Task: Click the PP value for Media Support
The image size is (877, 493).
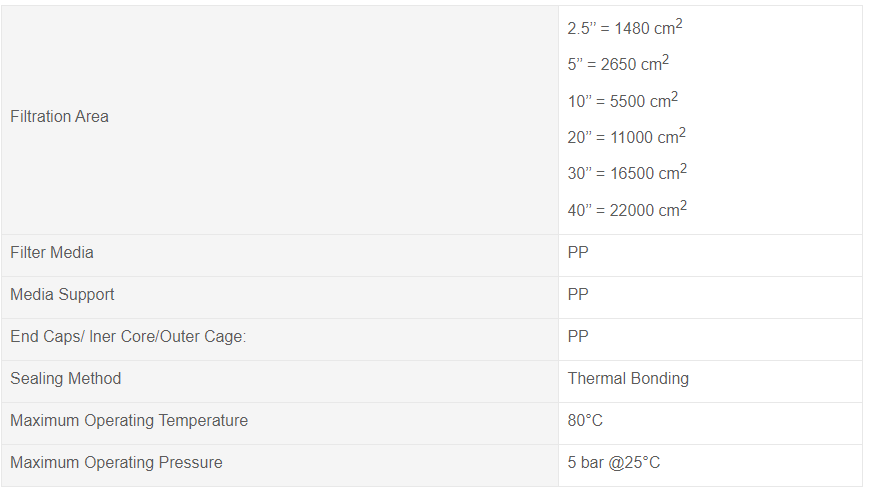Action: click(x=578, y=294)
